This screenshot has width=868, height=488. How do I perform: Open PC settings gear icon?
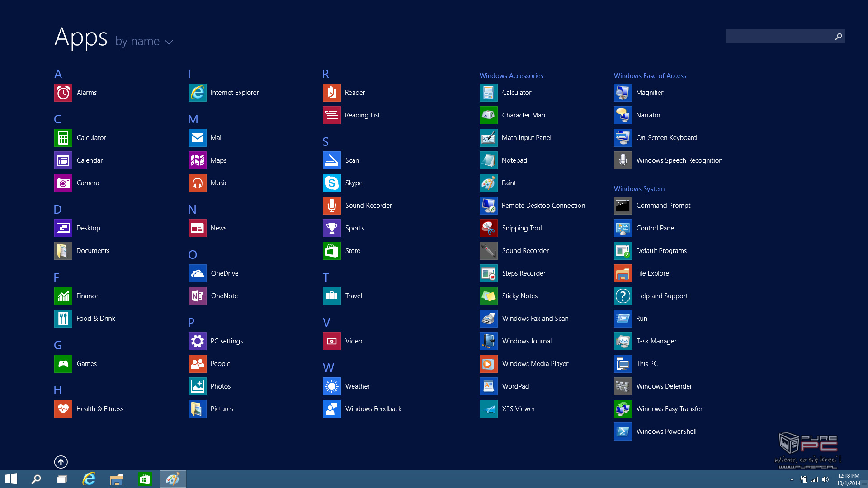198,341
